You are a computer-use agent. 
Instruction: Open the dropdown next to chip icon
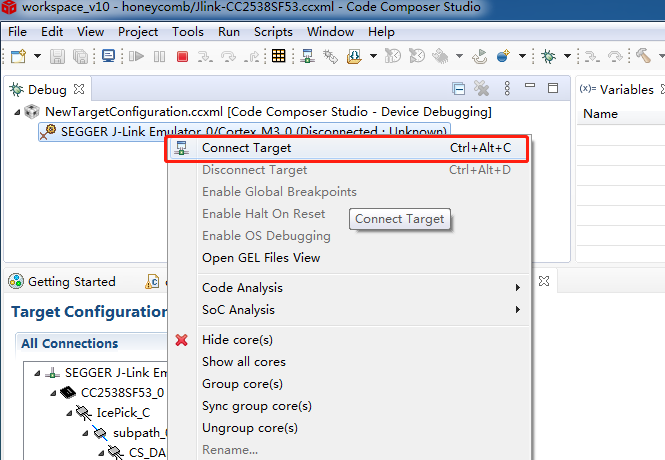tap(459, 56)
